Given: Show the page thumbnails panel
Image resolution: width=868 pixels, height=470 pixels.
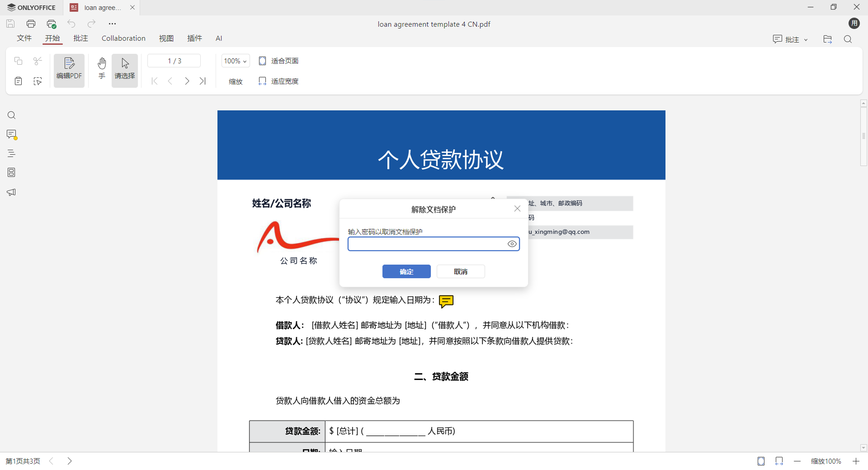Looking at the screenshot, I should click(11, 172).
